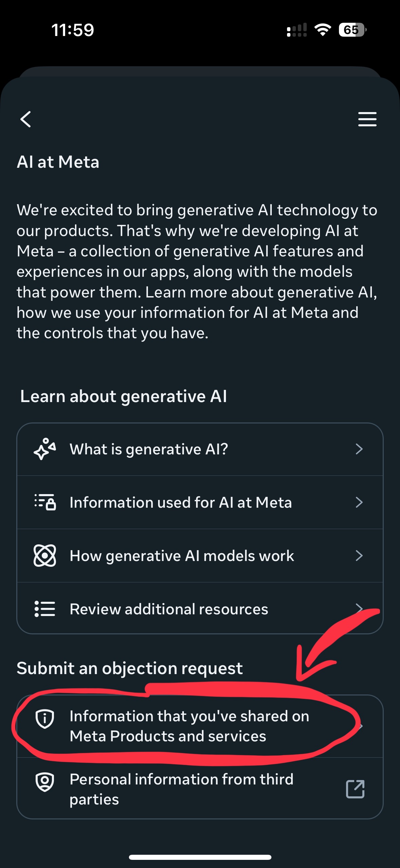Tap the atom icon for AI models
The height and width of the screenshot is (868, 400).
[44, 556]
